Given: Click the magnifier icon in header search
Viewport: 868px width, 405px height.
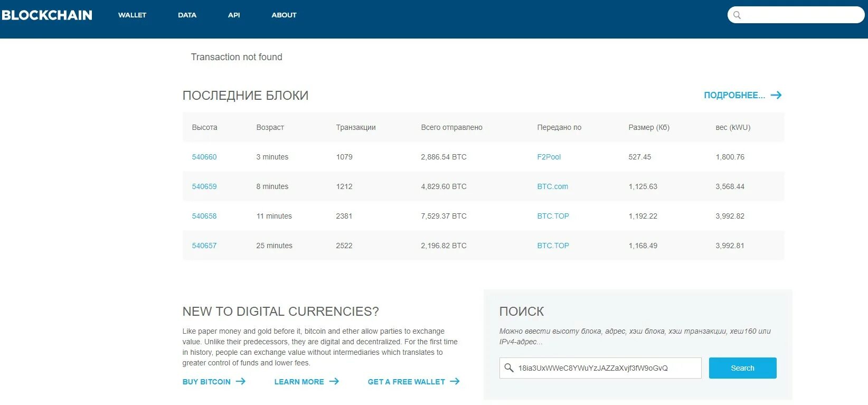Looking at the screenshot, I should 737,15.
